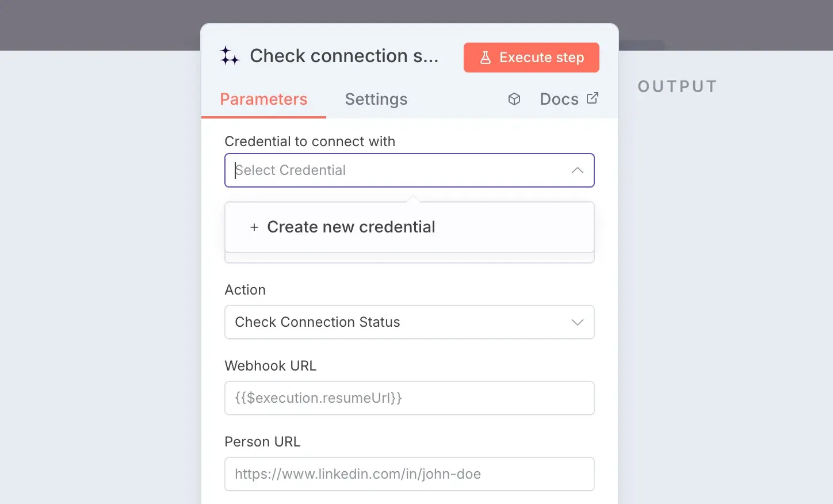Click the sparkle node icon beside the title
Screen dimensions: 833x504
click(229, 56)
